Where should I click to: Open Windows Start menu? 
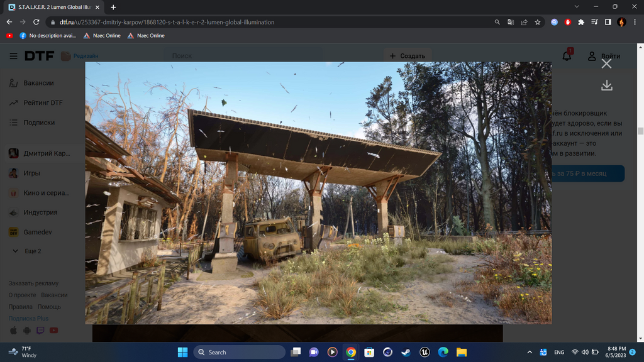point(183,352)
